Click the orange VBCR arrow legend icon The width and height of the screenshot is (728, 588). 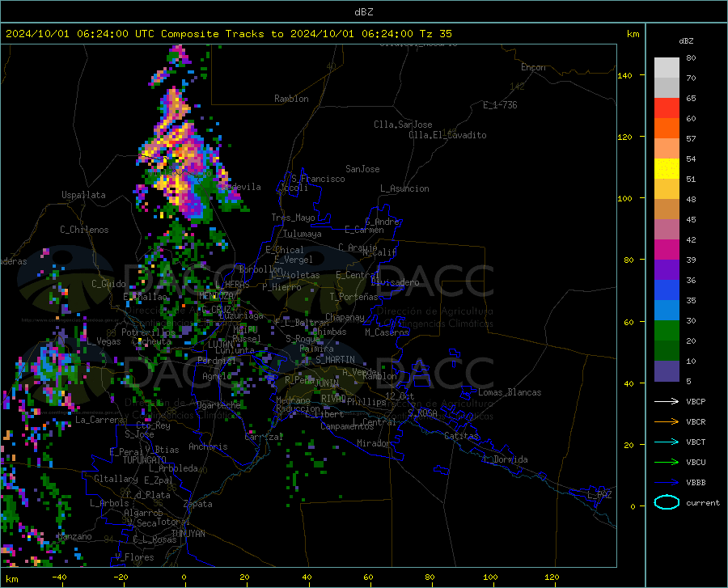[667, 422]
